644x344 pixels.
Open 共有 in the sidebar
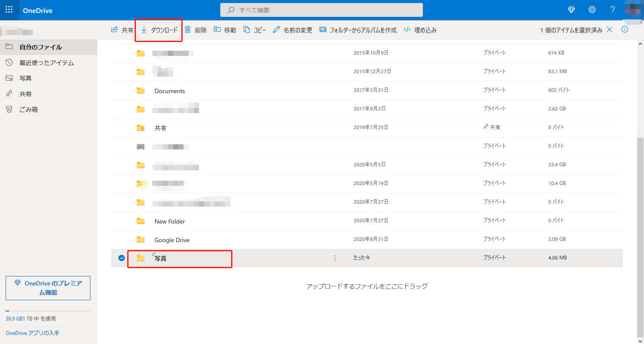(x=48, y=94)
